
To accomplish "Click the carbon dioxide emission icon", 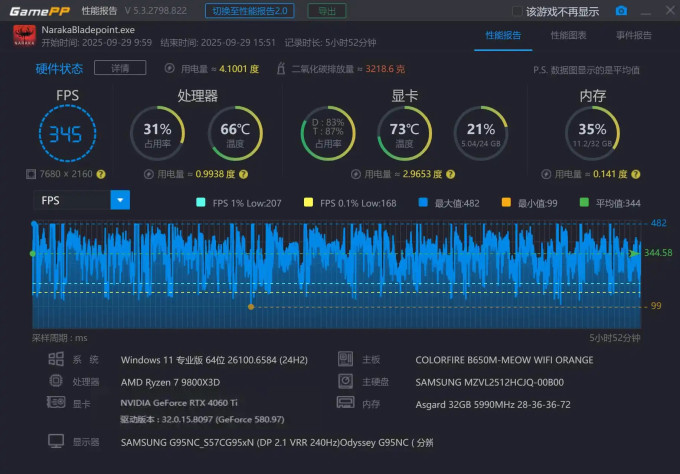I will [281, 68].
